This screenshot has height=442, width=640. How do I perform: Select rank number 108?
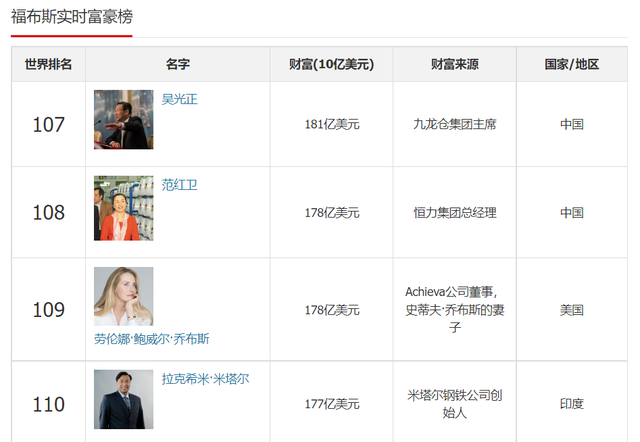(49, 213)
